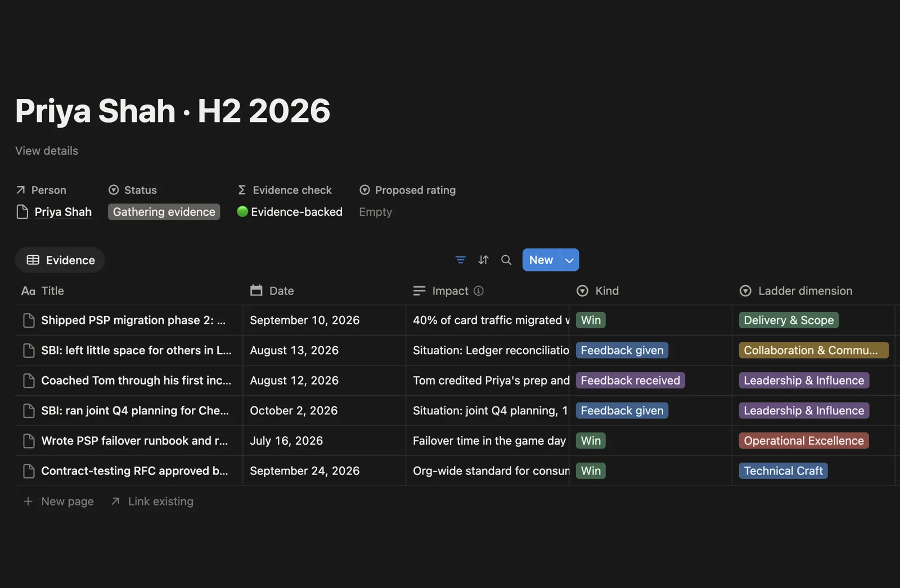This screenshot has width=900, height=588.
Task: Add a New page row
Action: [x=58, y=501]
